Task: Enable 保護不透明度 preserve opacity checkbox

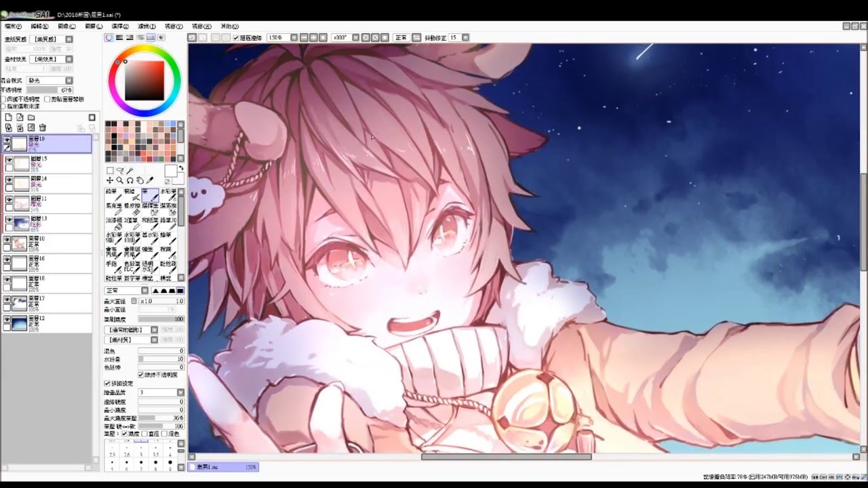Action: (x=3, y=99)
